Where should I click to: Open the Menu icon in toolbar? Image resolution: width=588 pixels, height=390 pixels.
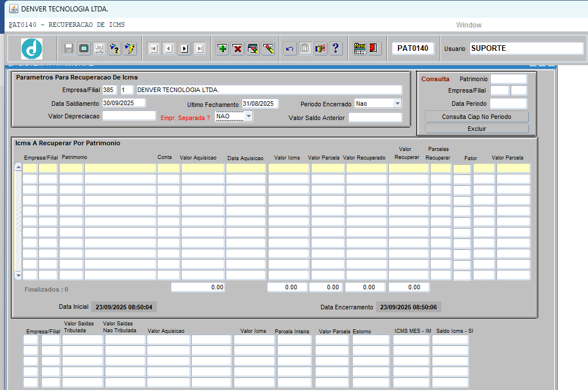(x=360, y=49)
